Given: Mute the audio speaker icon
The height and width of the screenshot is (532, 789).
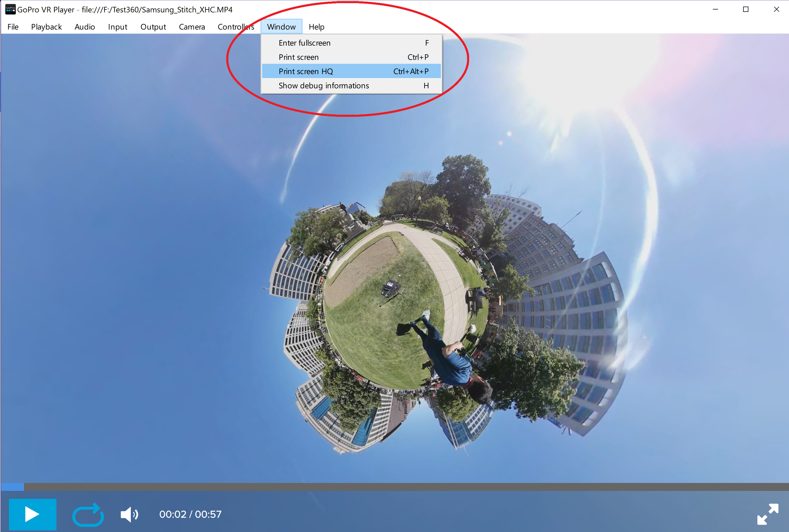Looking at the screenshot, I should (x=129, y=514).
